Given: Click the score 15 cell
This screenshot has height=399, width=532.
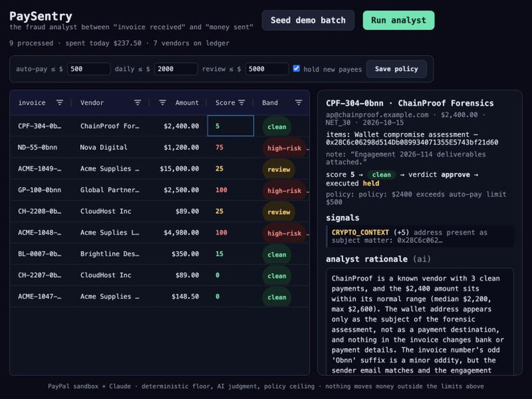Looking at the screenshot, I should point(230,253).
